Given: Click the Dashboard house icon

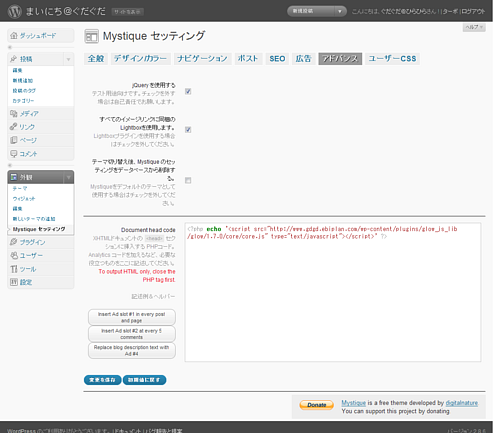Looking at the screenshot, I should click(x=14, y=35).
